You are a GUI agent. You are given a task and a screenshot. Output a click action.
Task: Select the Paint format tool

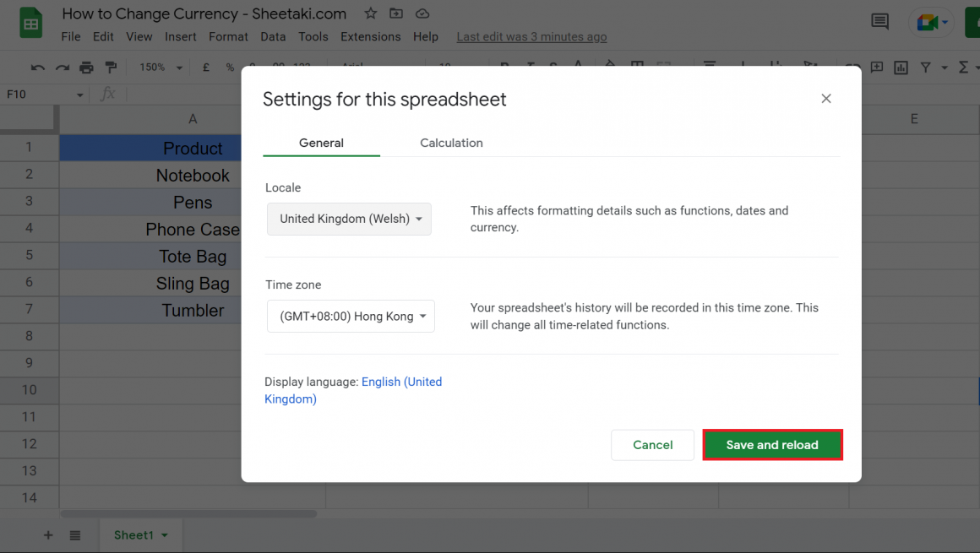pos(110,66)
